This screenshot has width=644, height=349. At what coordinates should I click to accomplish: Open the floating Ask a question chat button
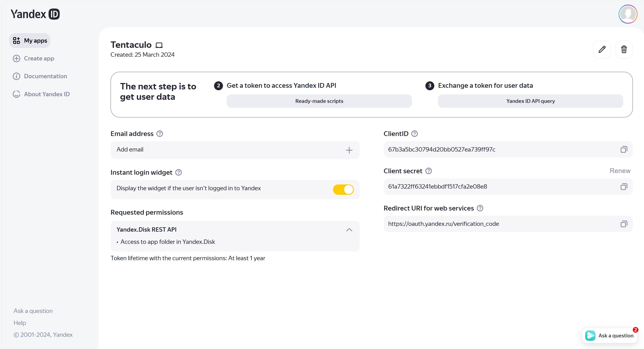coord(610,336)
